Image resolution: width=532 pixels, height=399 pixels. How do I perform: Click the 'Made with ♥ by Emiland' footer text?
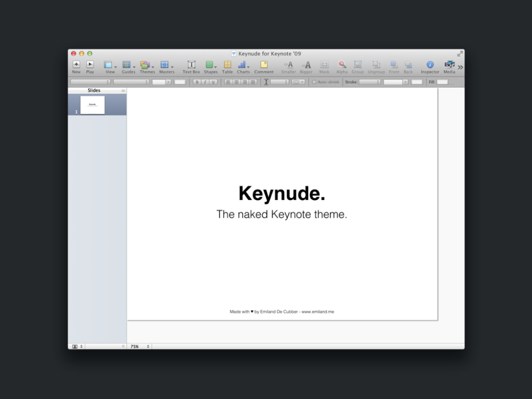[281, 311]
